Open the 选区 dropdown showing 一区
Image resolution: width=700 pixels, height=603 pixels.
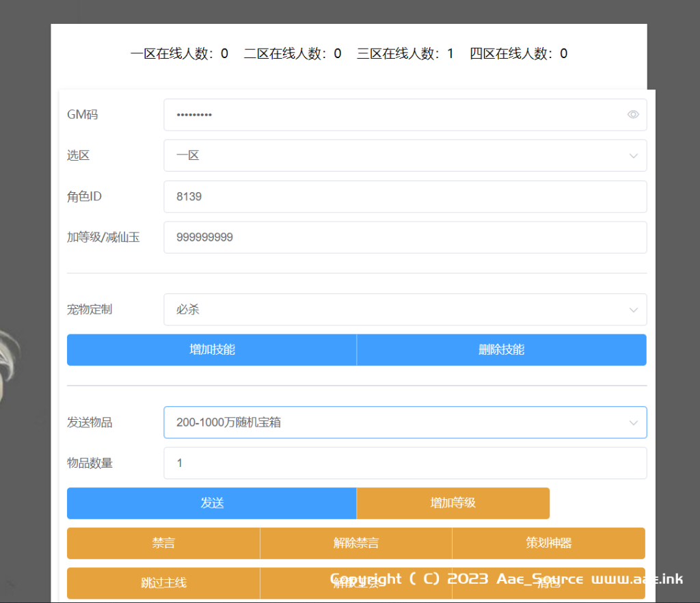click(x=405, y=156)
